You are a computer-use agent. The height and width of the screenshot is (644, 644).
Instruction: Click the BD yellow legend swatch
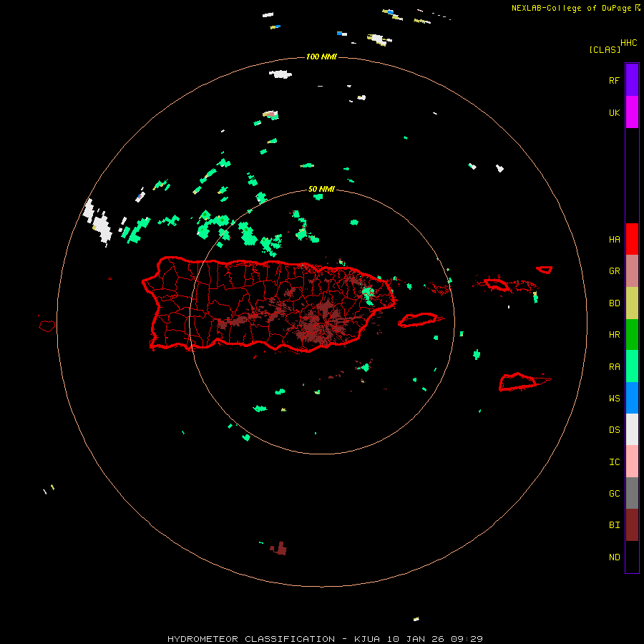tap(632, 303)
